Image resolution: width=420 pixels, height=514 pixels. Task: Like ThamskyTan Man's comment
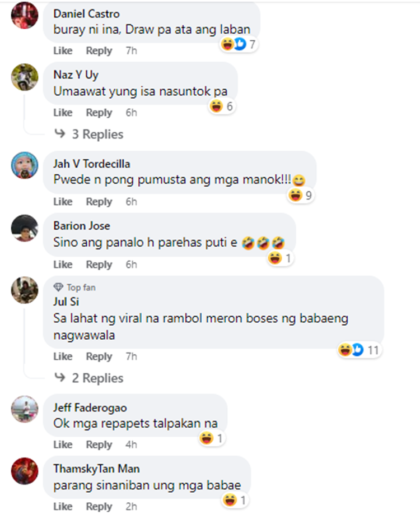coord(63,507)
